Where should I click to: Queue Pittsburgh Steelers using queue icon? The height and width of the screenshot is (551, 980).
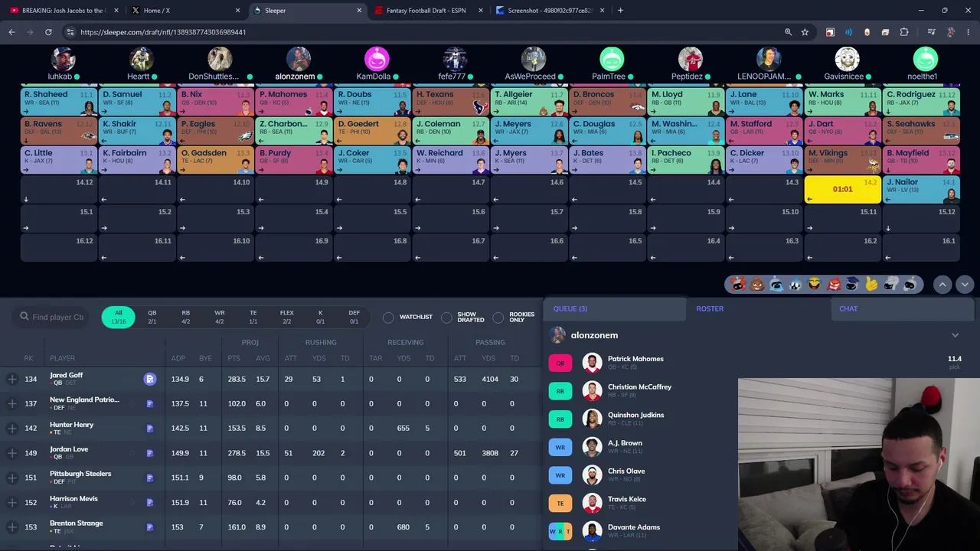coord(150,478)
